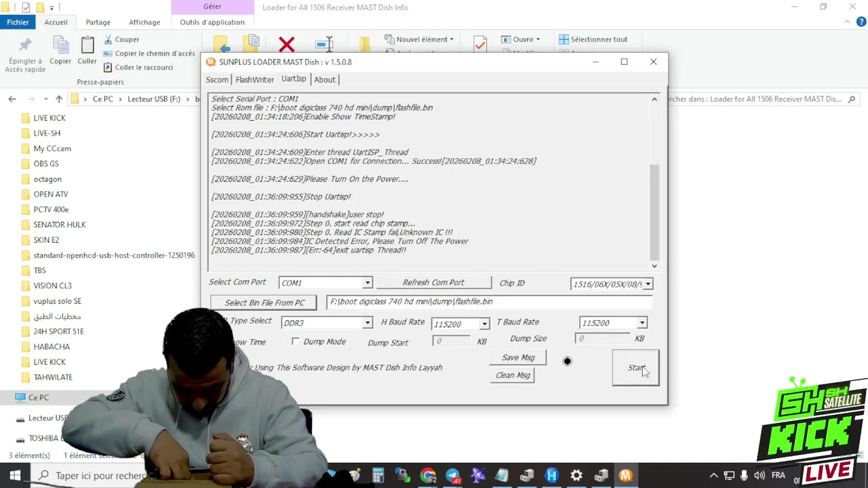Select the vuplus solo SE folder

point(58,301)
